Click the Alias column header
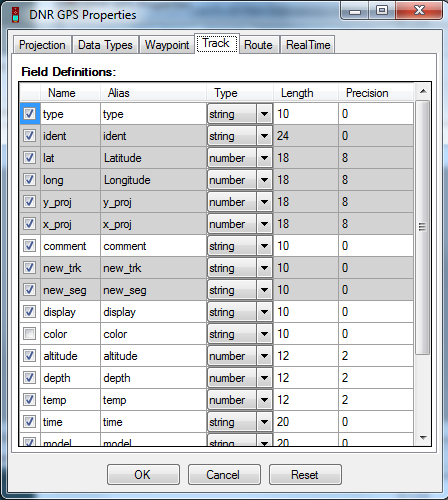Screen dimensions: 448x500 tap(153, 93)
